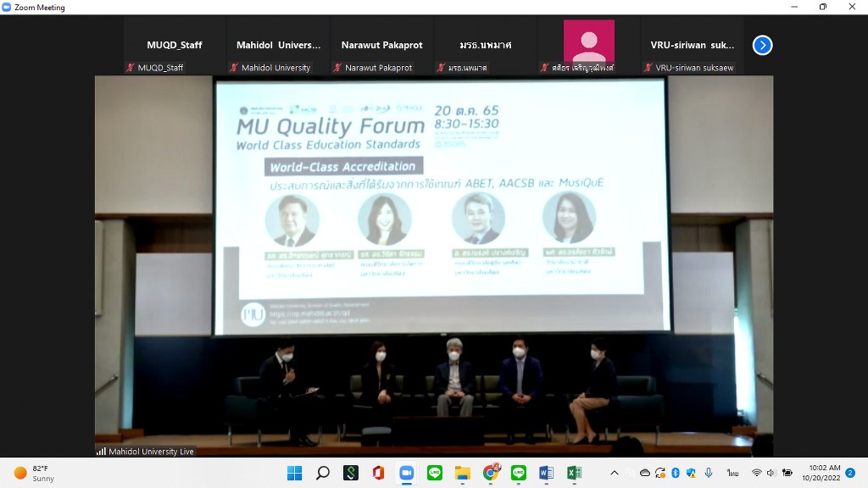Open the LINE icon next to Word on the taskbar

(519, 473)
